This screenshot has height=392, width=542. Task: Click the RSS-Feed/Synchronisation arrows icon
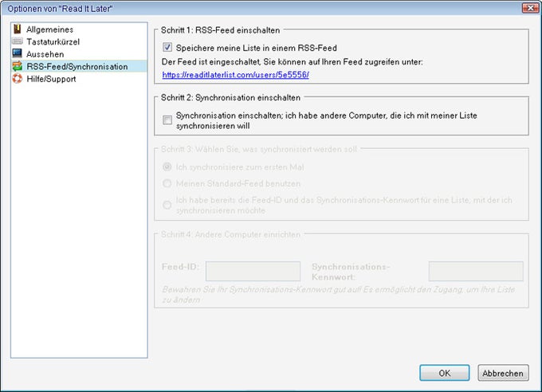pyautogui.click(x=18, y=66)
